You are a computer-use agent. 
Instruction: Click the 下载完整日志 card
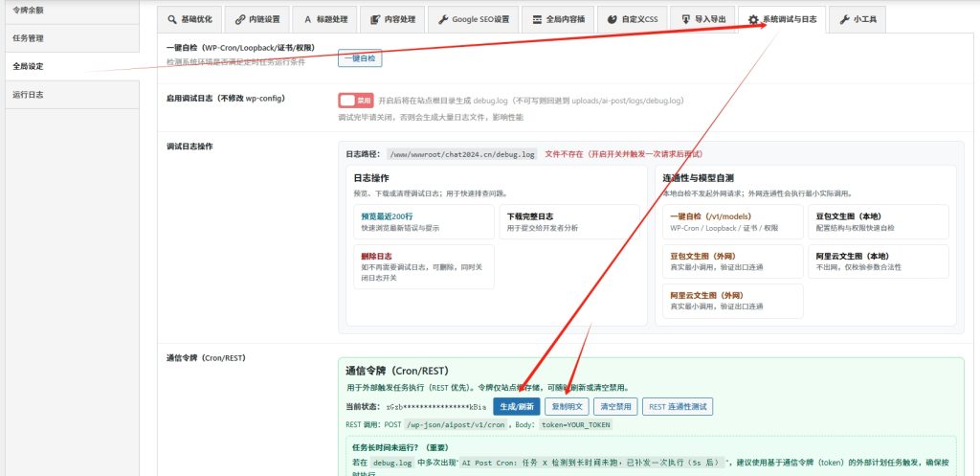[x=569, y=221]
